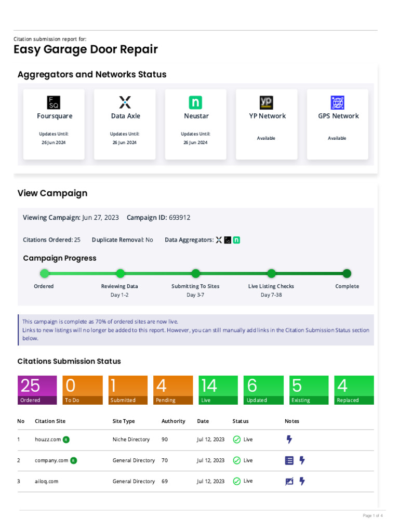Click Campaign ID 693912 text
399x532 pixels.
[x=158, y=218]
